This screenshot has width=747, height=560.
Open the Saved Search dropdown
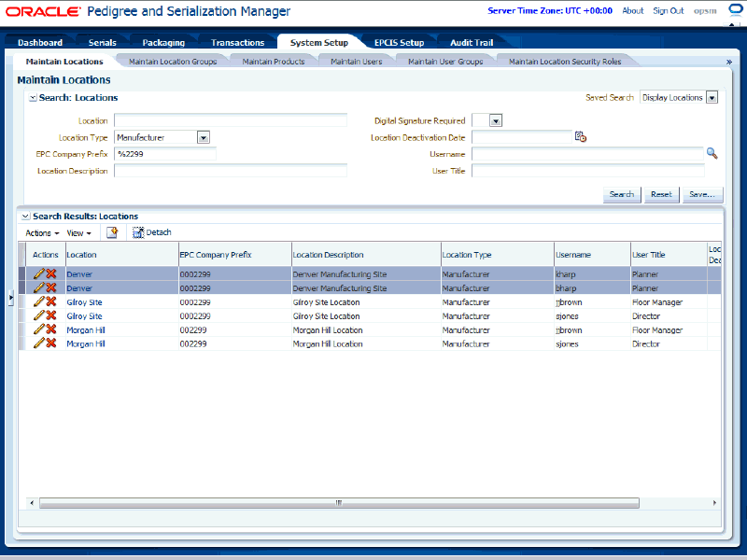click(x=712, y=98)
